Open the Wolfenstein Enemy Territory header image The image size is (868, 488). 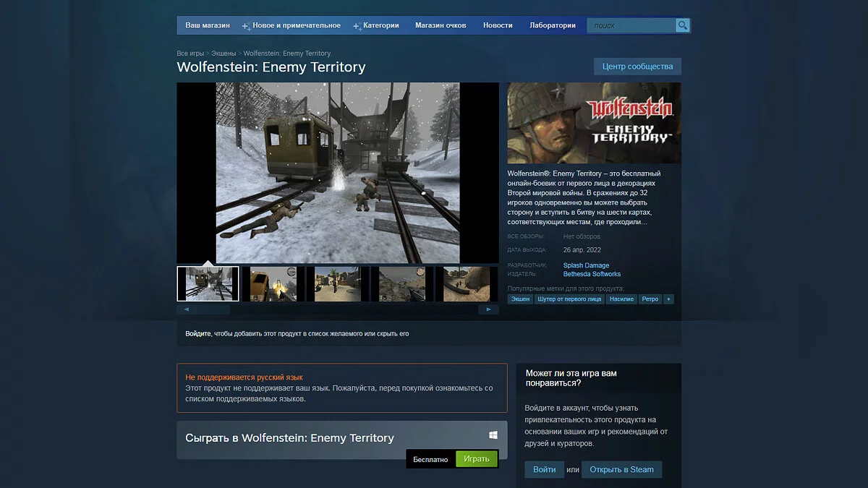[x=594, y=123]
